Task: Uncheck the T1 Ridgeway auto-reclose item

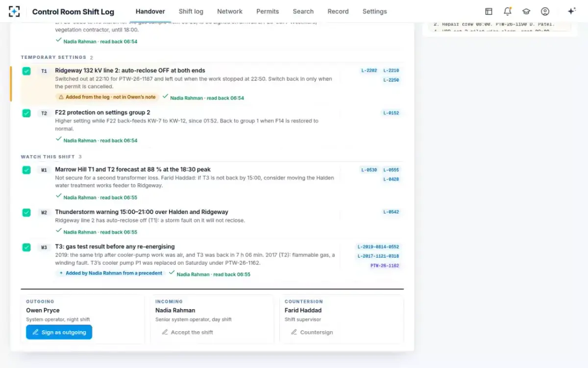Action: tap(26, 71)
